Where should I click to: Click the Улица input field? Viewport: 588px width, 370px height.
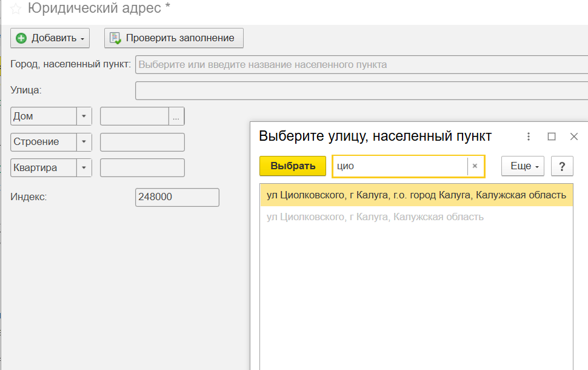click(x=361, y=90)
